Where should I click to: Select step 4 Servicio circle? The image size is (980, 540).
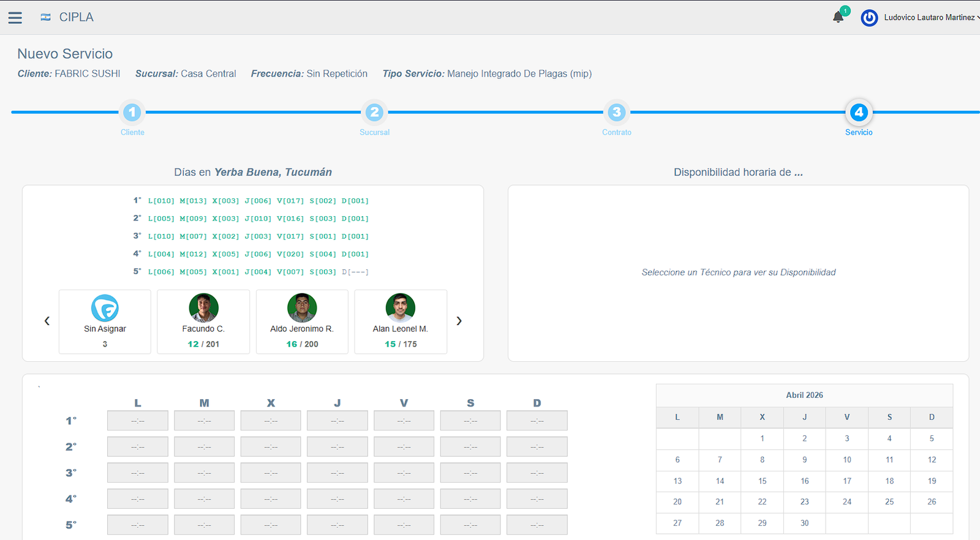tap(859, 113)
